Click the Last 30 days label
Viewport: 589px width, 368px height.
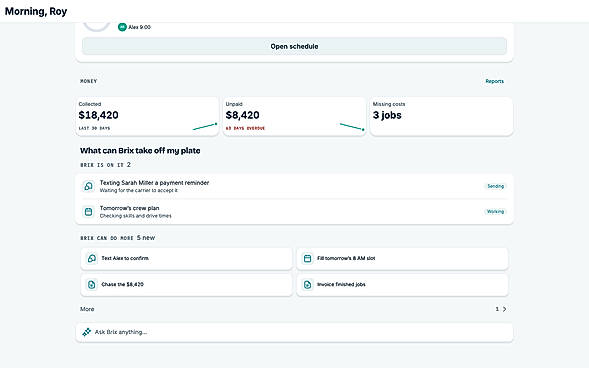94,128
